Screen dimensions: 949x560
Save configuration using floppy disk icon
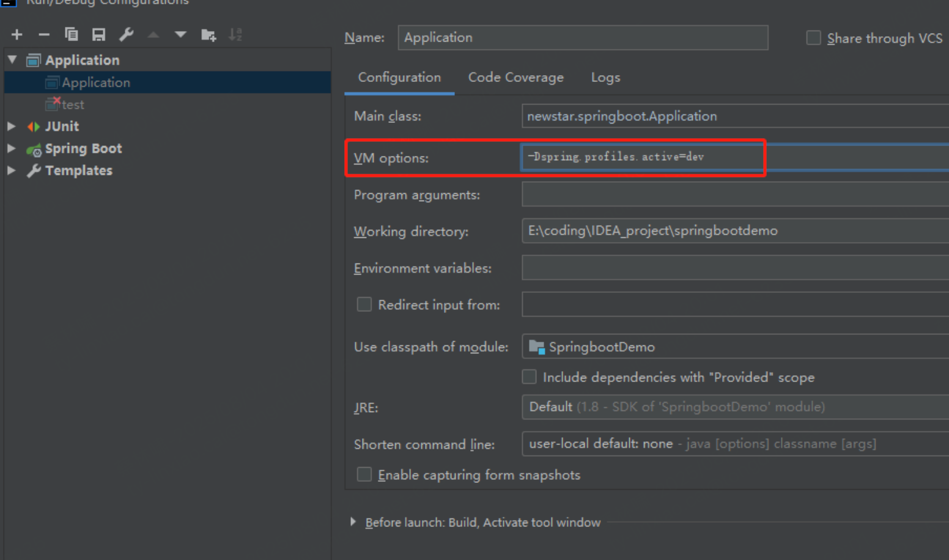click(x=98, y=35)
